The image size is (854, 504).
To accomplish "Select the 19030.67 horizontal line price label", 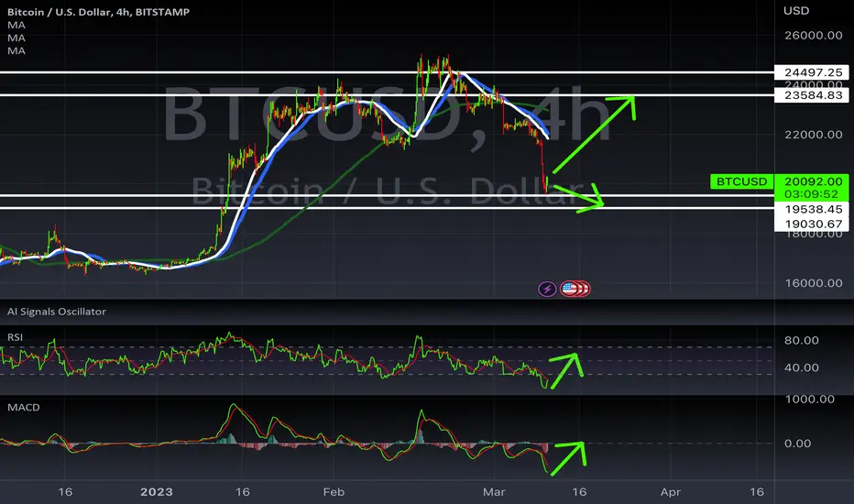I will (x=812, y=224).
